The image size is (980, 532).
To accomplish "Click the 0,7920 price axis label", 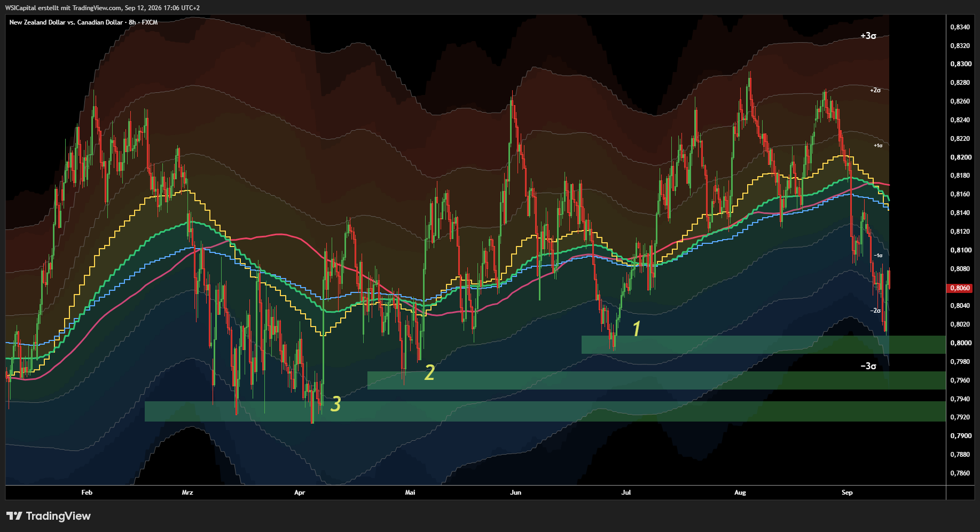I will (x=960, y=417).
